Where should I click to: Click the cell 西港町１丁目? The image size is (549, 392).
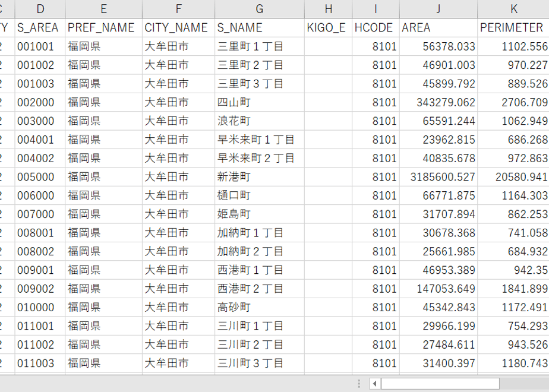(260, 270)
